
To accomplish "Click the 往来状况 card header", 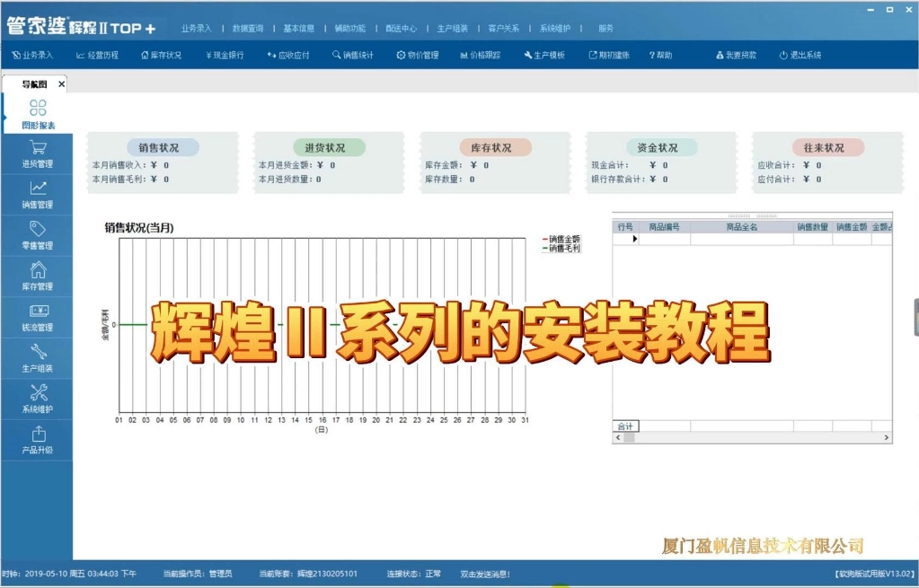I will tap(827, 147).
